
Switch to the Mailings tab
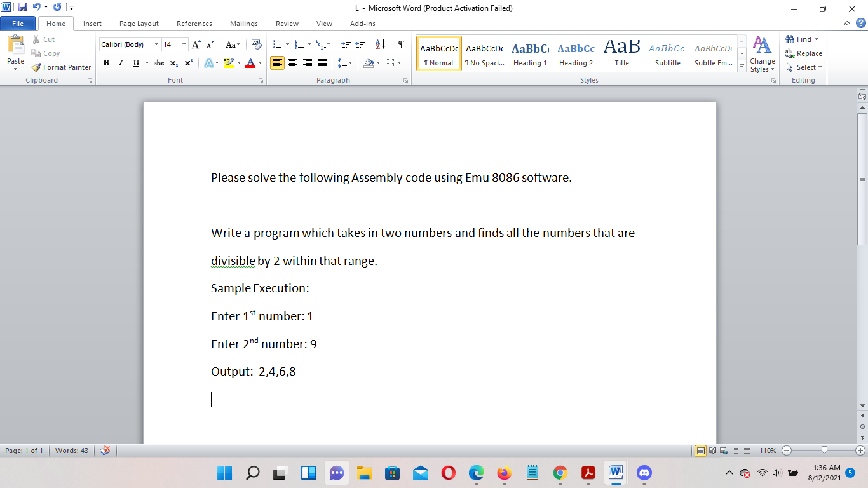pyautogui.click(x=243, y=24)
